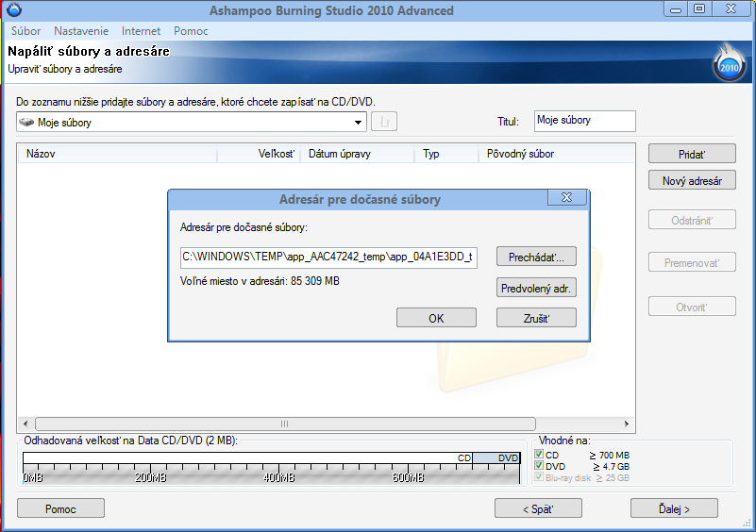Sort by the Názov column header
This screenshot has width=756, height=532.
click(x=117, y=154)
